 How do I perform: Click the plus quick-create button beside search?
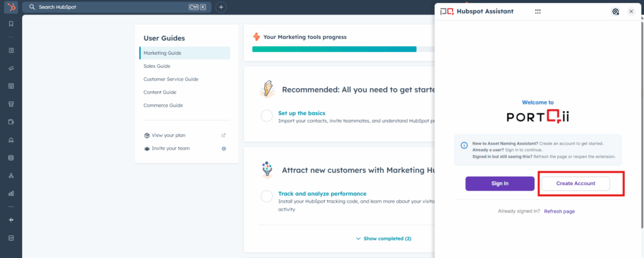click(221, 7)
